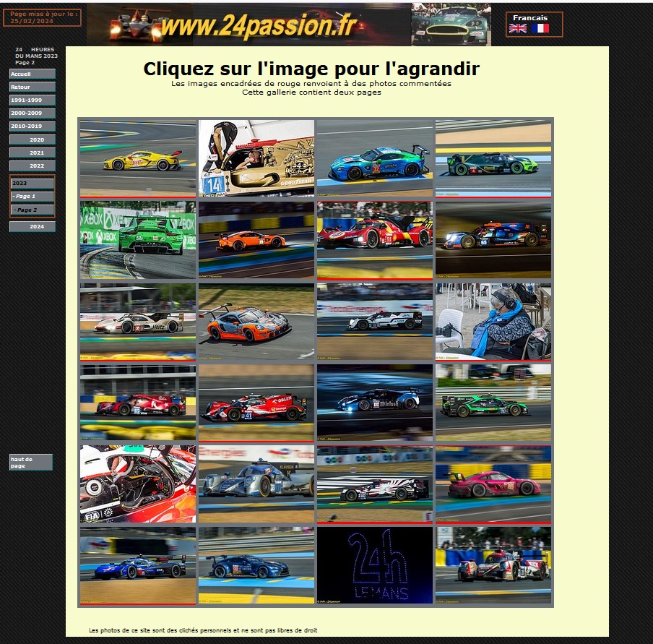The width and height of the screenshot is (653, 644).
Task: Enlarge the green Porsche Xbox thumbnail
Action: point(138,240)
